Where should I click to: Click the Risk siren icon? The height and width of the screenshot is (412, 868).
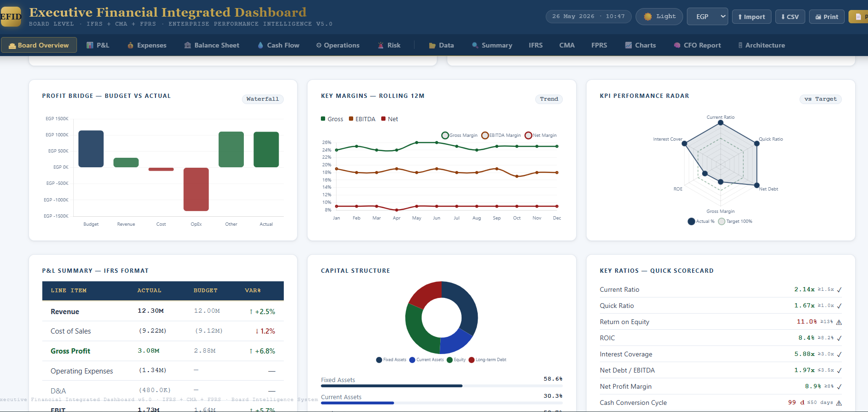[x=381, y=45]
